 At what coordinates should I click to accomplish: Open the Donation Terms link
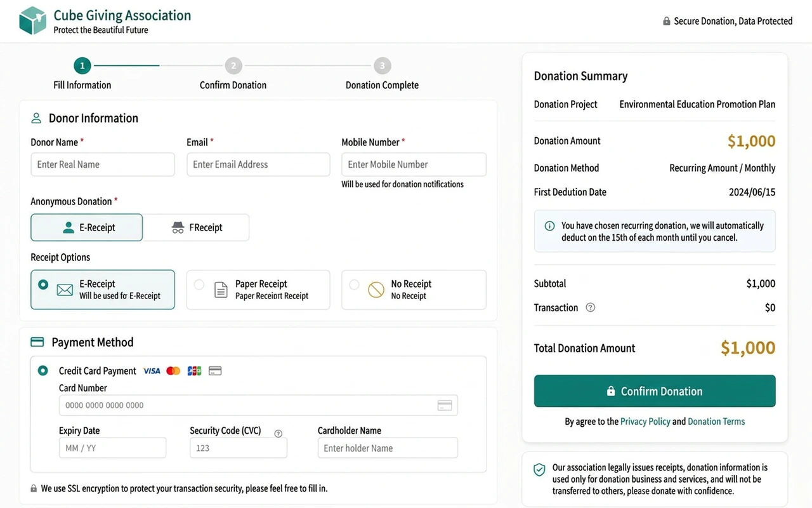pos(716,422)
